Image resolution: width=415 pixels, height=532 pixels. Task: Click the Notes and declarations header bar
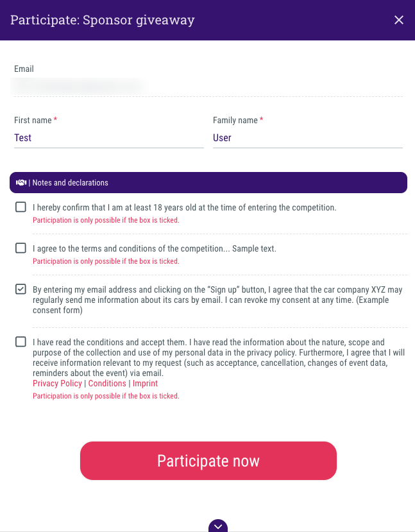pos(208,182)
